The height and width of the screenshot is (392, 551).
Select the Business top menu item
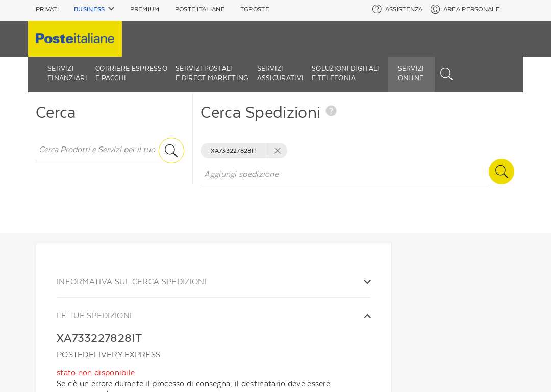tap(89, 9)
